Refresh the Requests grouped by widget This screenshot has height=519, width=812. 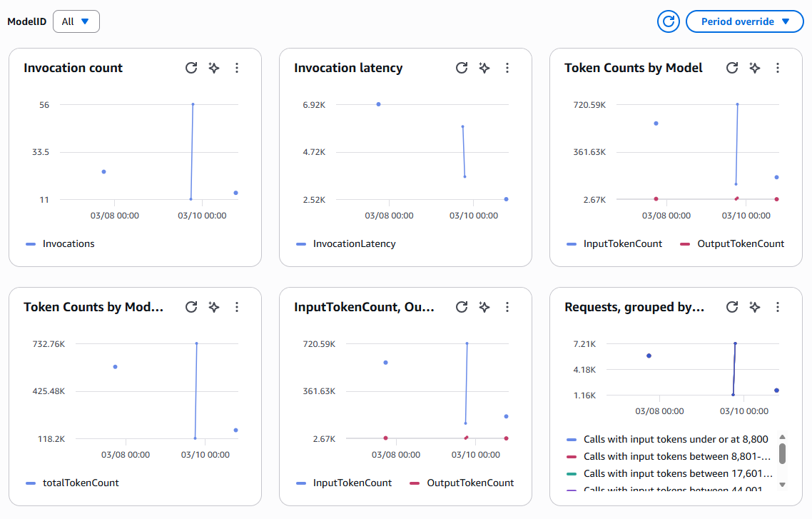(732, 307)
